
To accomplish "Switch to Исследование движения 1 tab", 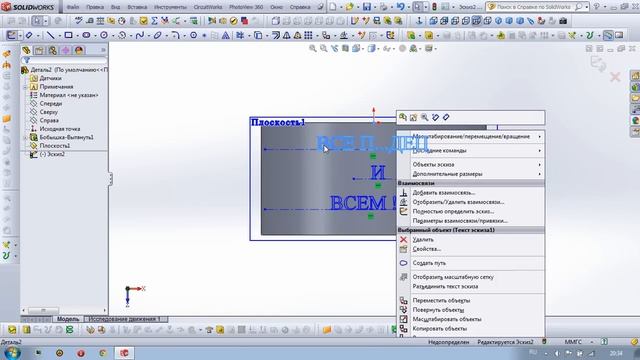I will click(x=125, y=319).
